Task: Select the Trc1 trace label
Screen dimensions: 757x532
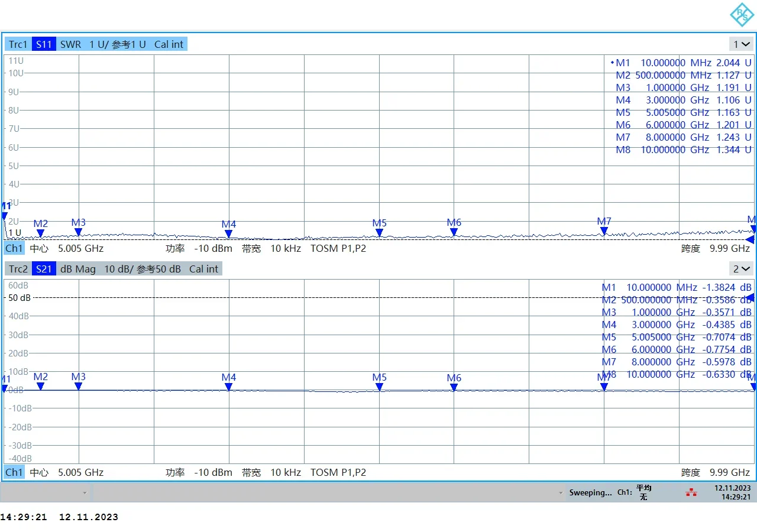Action: coord(18,44)
